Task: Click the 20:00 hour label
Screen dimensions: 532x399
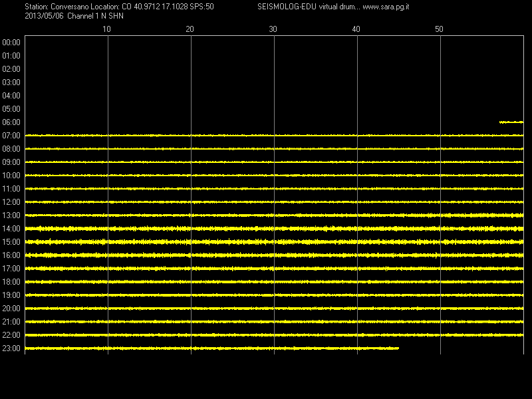Action: click(11, 309)
